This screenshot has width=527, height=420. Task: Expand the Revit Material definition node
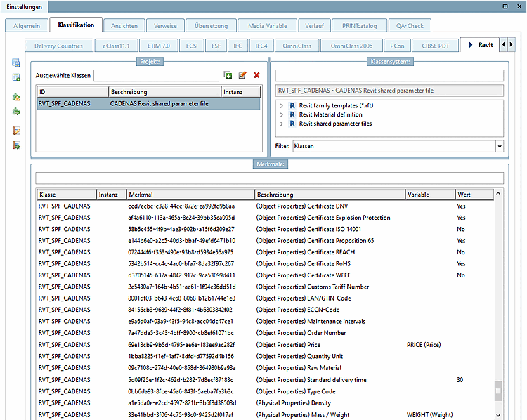282,114
